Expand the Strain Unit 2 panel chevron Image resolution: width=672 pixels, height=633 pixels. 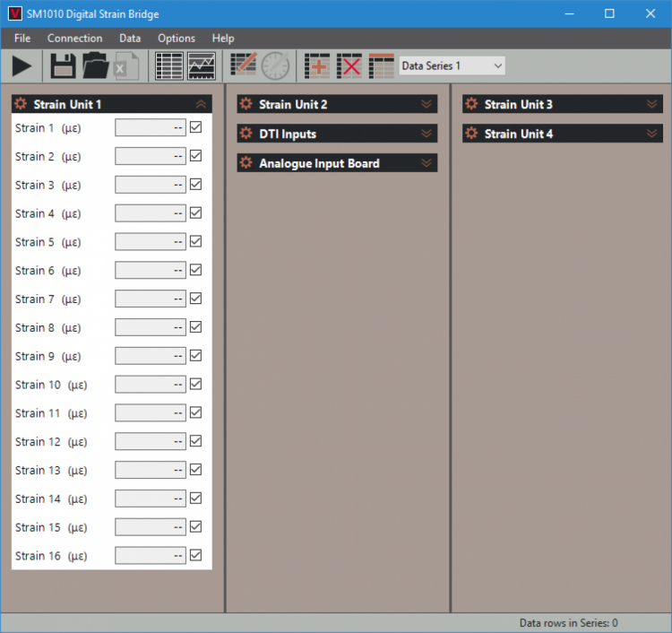pos(426,104)
